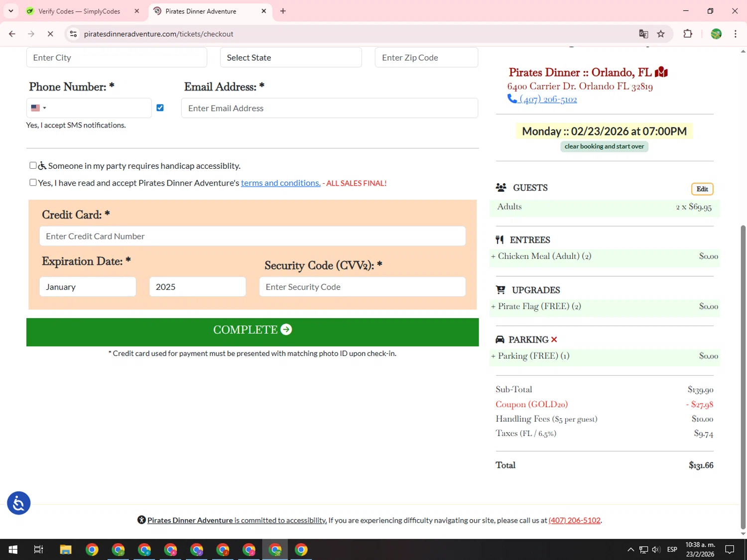747x560 pixels.
Task: Open the first Chrome icon on the taskbar
Action: [92, 550]
